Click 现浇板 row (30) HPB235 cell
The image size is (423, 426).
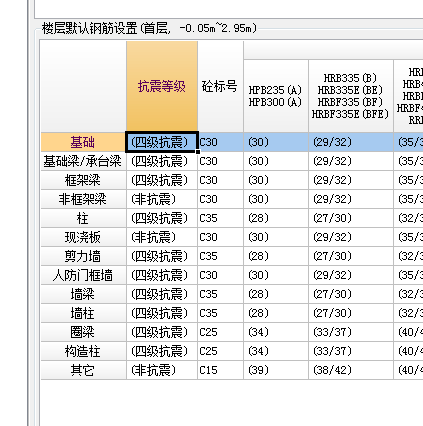[x=276, y=237]
